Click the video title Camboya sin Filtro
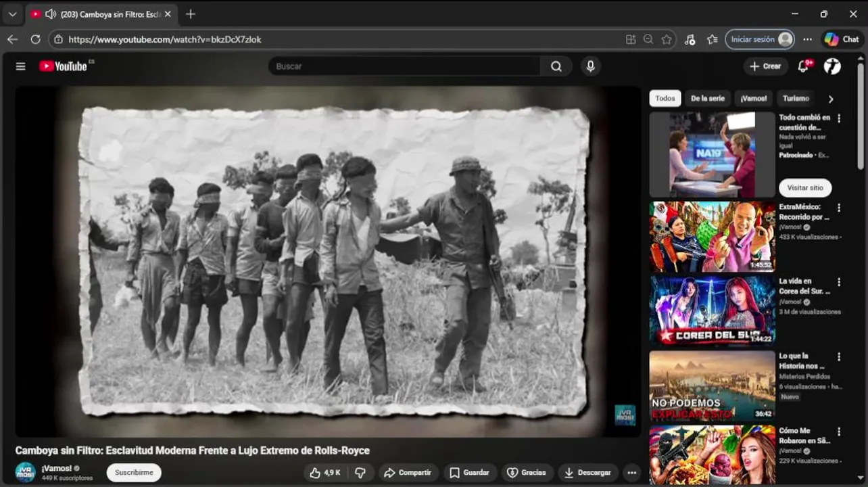Screen dimensions: 868x487 (x=193, y=450)
